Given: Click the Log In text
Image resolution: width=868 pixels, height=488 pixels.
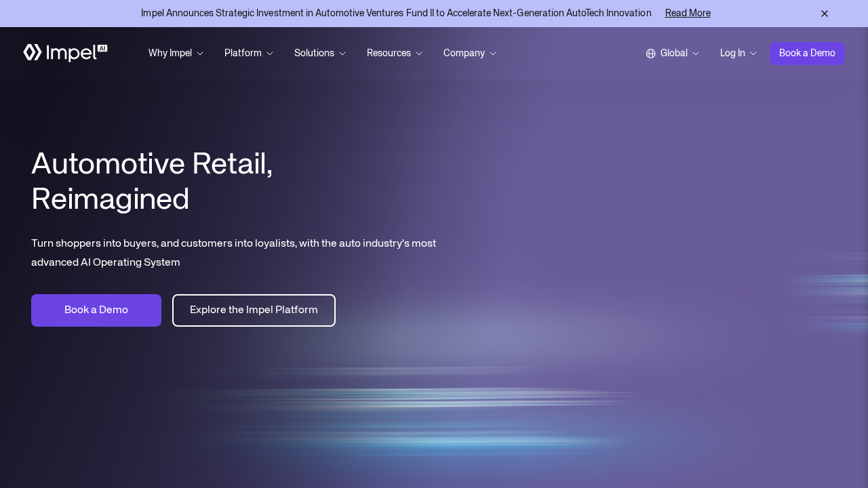Looking at the screenshot, I should (732, 53).
